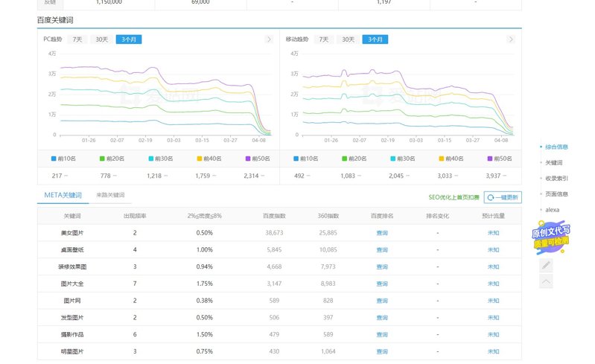Expand PC trend chart with right chevron
595x364 pixels.
click(269, 39)
